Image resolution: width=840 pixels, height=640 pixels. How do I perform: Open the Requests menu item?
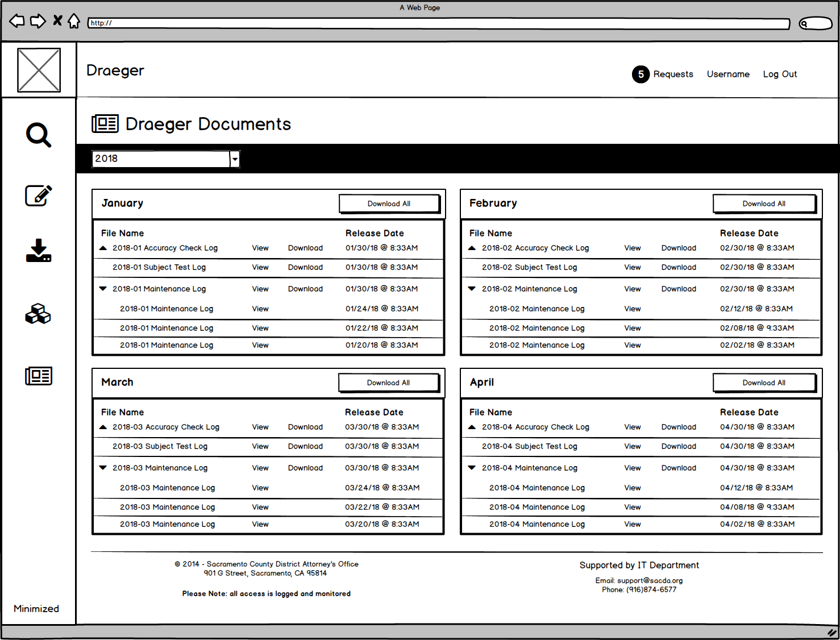click(673, 74)
